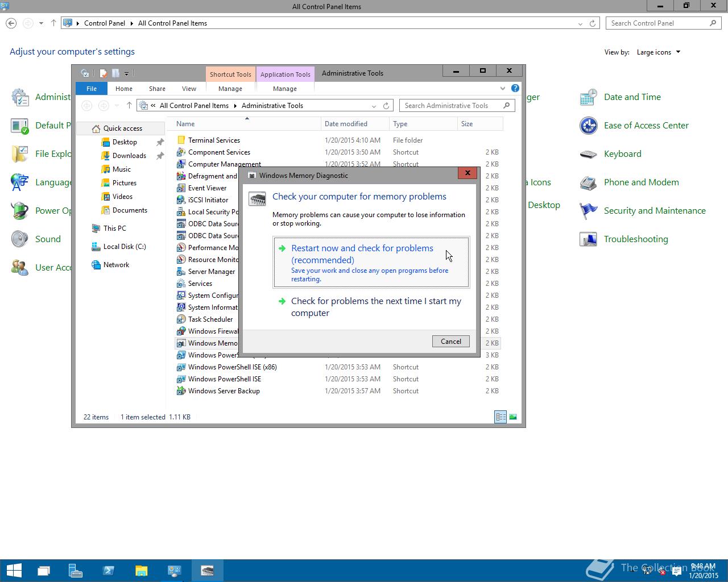Select the Windows Server Backup shortcut

(x=338, y=391)
